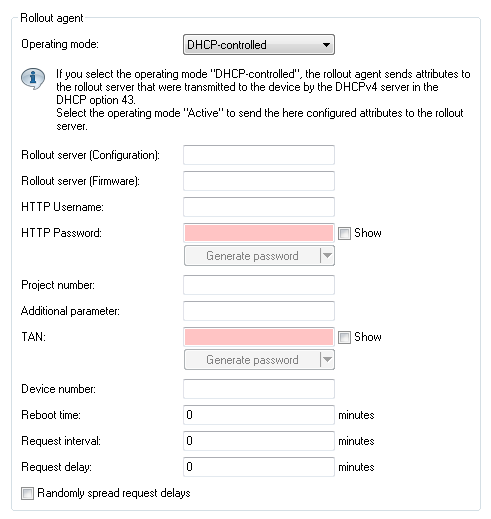
Task: Toggle Randomly spread request delays
Action: [x=27, y=493]
